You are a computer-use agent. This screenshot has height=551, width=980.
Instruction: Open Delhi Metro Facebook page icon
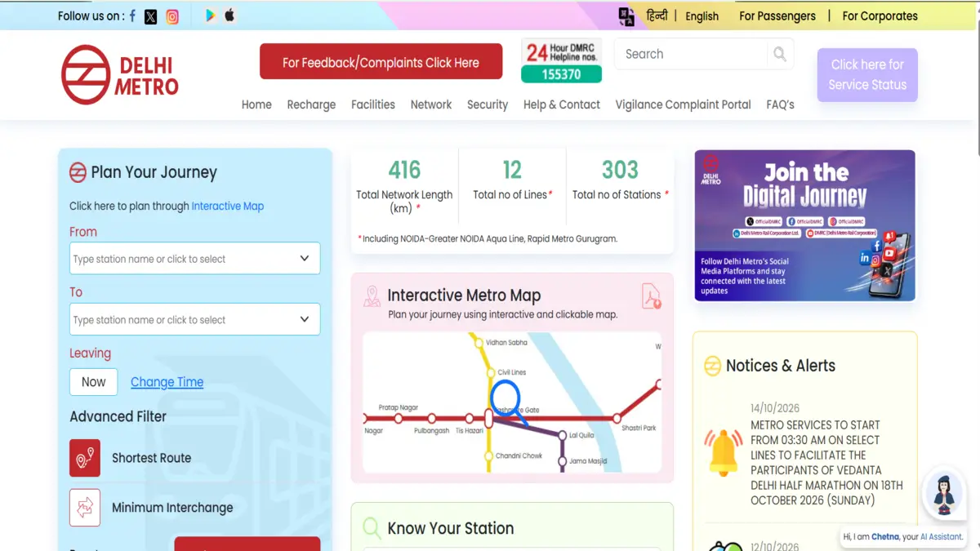pos(133,16)
